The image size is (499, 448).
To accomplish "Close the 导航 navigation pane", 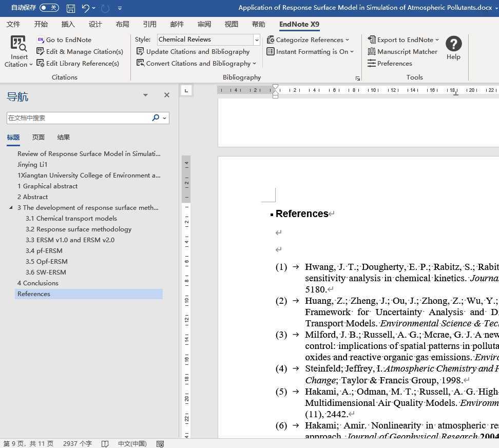I will (167, 95).
